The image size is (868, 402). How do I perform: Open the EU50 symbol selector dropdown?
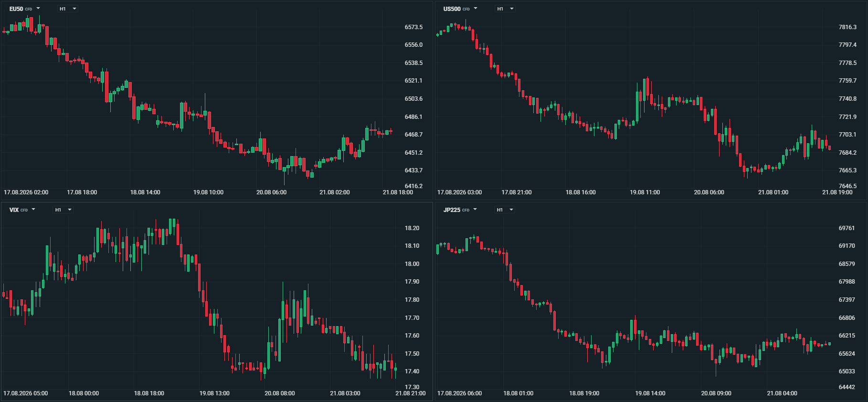[25, 9]
